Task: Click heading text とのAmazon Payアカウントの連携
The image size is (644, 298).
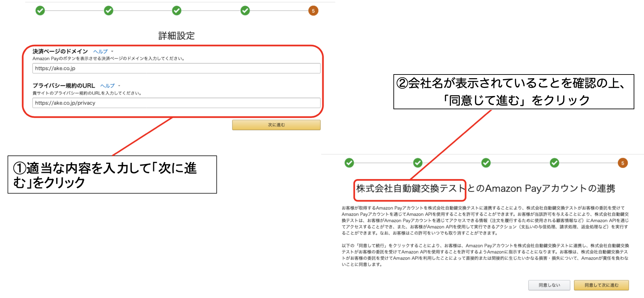Action: [541, 189]
